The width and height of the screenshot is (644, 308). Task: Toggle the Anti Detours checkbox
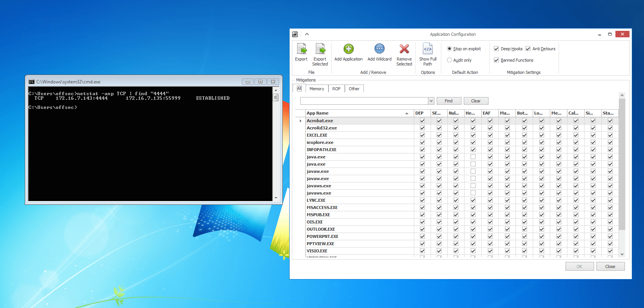coord(528,49)
